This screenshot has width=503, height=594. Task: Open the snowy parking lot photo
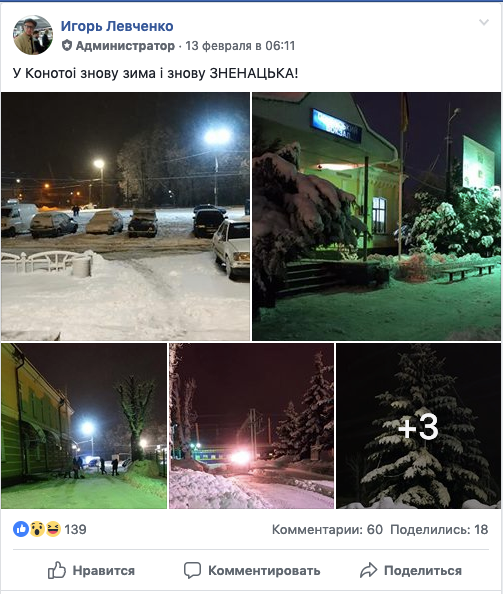pos(125,216)
